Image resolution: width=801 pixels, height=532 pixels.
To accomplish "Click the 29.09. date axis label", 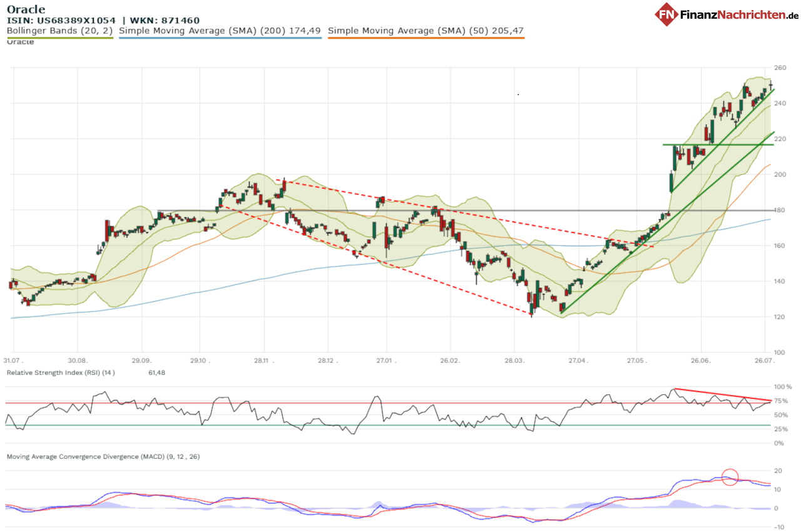I will pos(141,362).
